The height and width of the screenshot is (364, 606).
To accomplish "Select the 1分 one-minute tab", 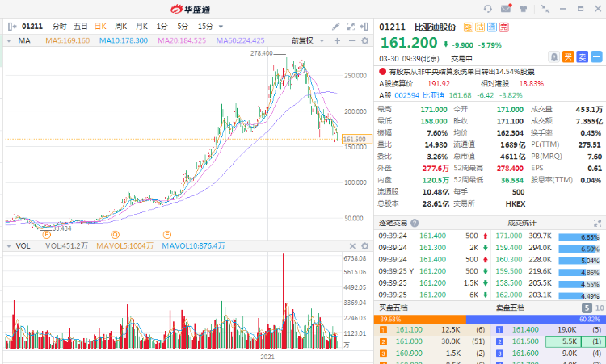I will click(162, 27).
